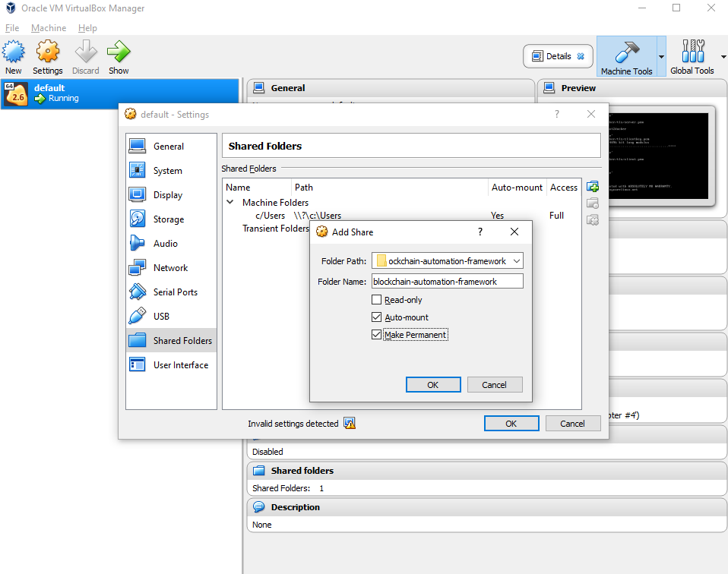This screenshot has height=574, width=728.
Task: Open the Storage settings category
Action: pyautogui.click(x=171, y=219)
